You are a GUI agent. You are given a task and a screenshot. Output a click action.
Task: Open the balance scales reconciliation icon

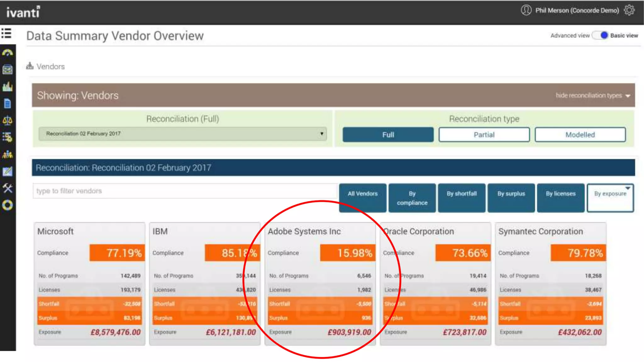(7, 120)
